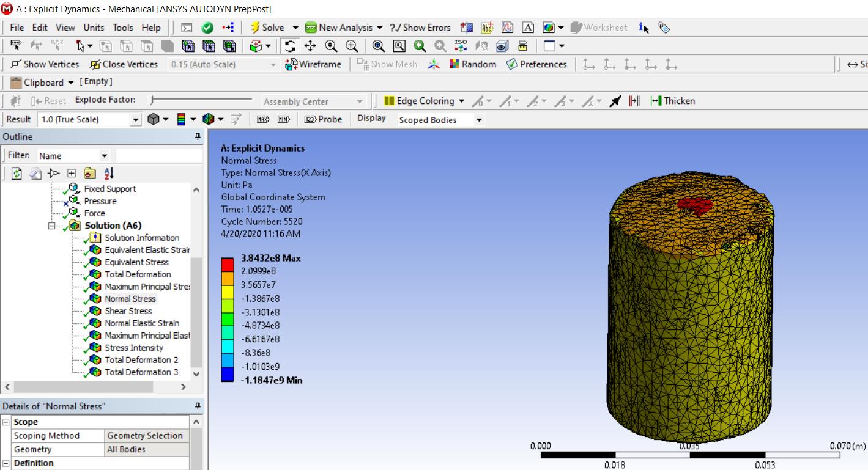Show the Maximum value marker

(x=263, y=119)
